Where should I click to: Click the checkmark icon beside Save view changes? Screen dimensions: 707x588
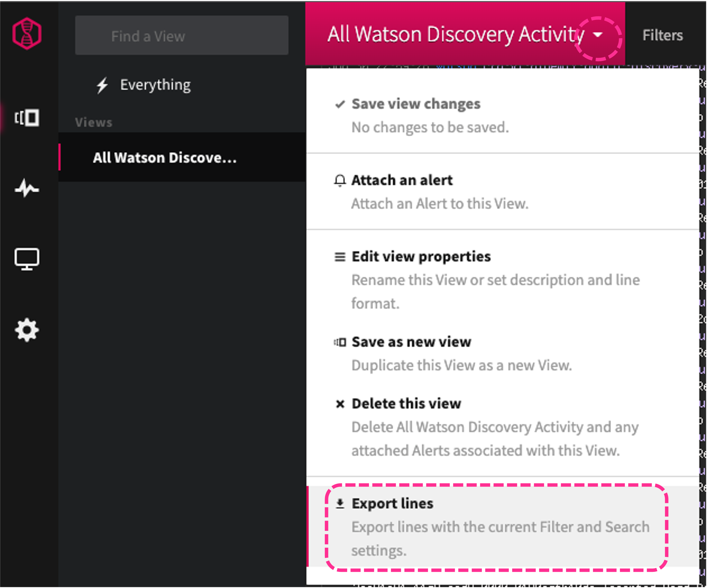click(340, 104)
